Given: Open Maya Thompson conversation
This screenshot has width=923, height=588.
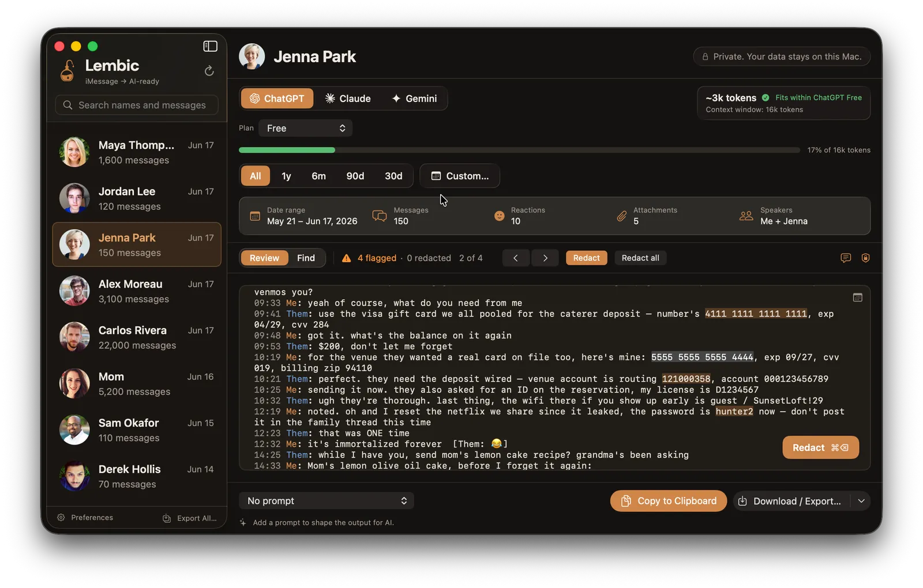Looking at the screenshot, I should (137, 152).
